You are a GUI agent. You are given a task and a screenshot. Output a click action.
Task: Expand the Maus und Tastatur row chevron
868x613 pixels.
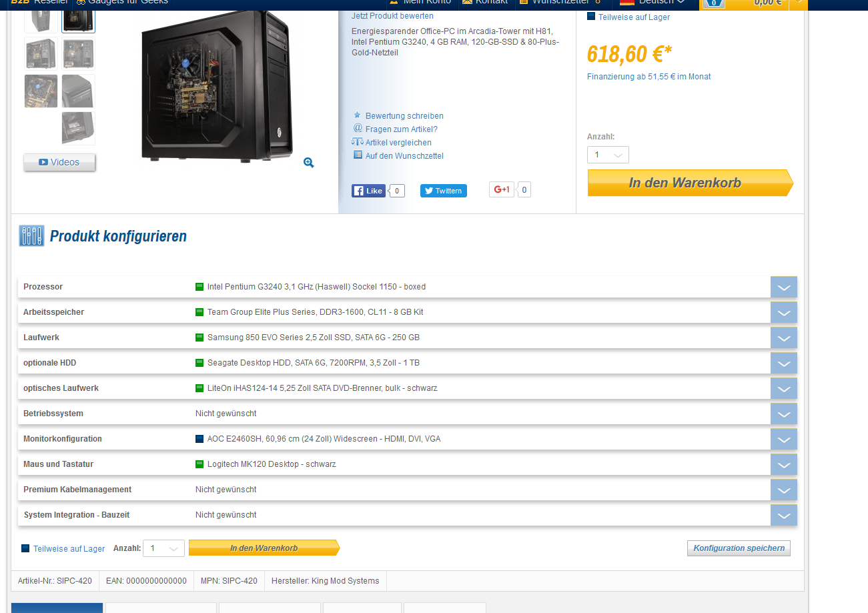point(784,464)
